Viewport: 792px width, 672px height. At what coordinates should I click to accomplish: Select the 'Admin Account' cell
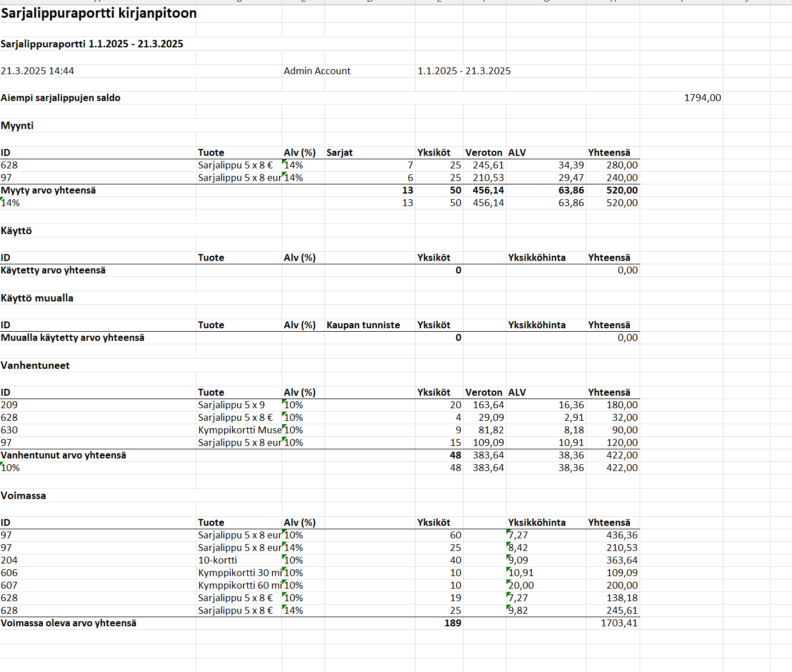click(317, 71)
